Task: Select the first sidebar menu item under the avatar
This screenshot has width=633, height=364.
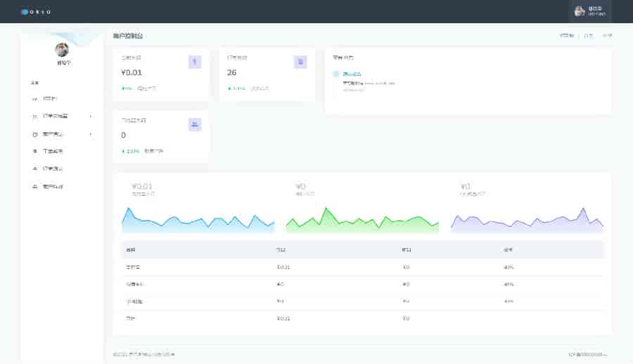Action: click(51, 98)
